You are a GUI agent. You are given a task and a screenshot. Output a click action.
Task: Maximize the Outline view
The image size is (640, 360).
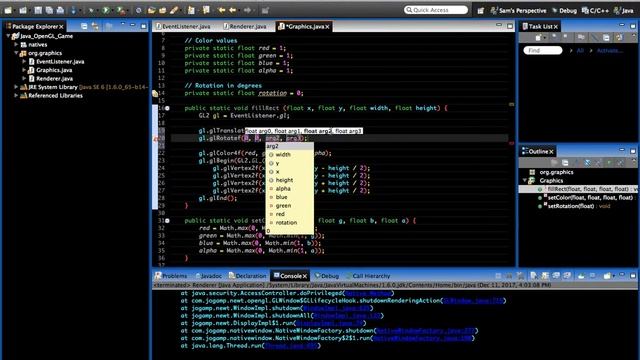tap(633, 151)
